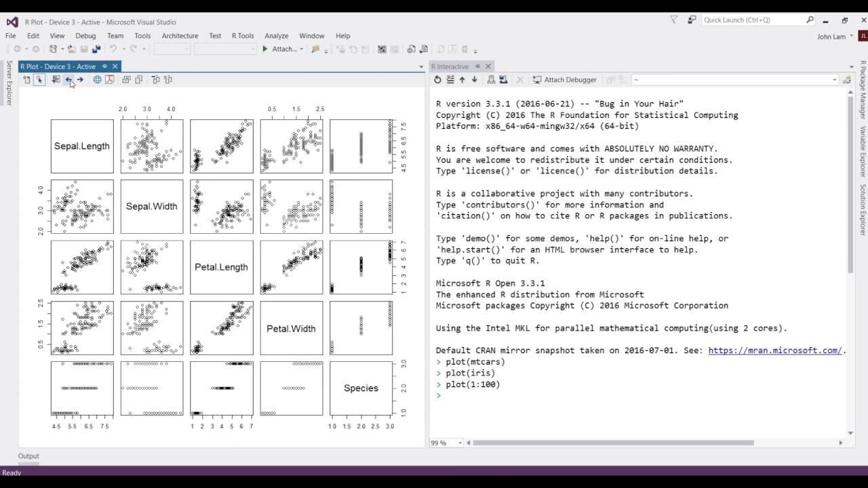Activate the plot device pointer icon
The width and height of the screenshot is (868, 488).
(39, 80)
